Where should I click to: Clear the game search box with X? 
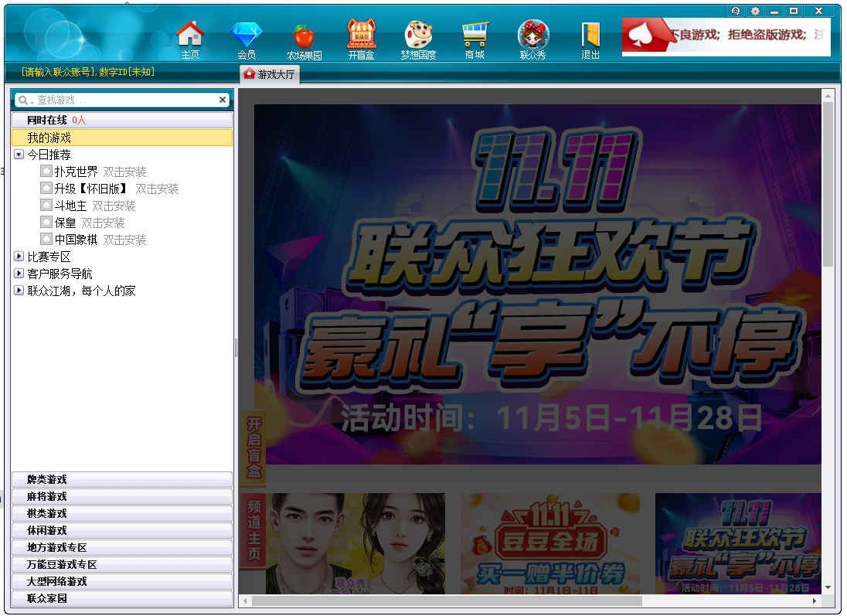pyautogui.click(x=222, y=100)
